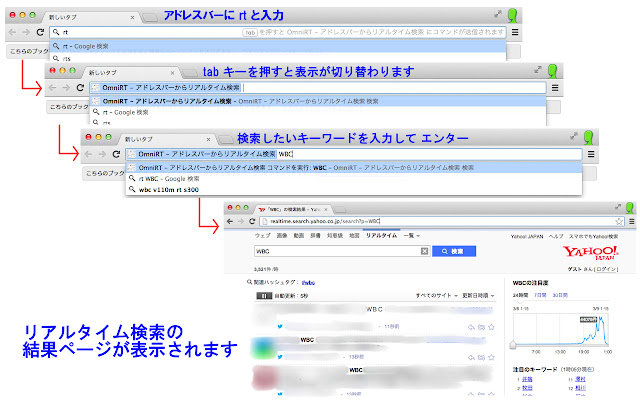Open the 画像 search tab on Yahoo
This screenshot has height=400, width=640.
[282, 236]
